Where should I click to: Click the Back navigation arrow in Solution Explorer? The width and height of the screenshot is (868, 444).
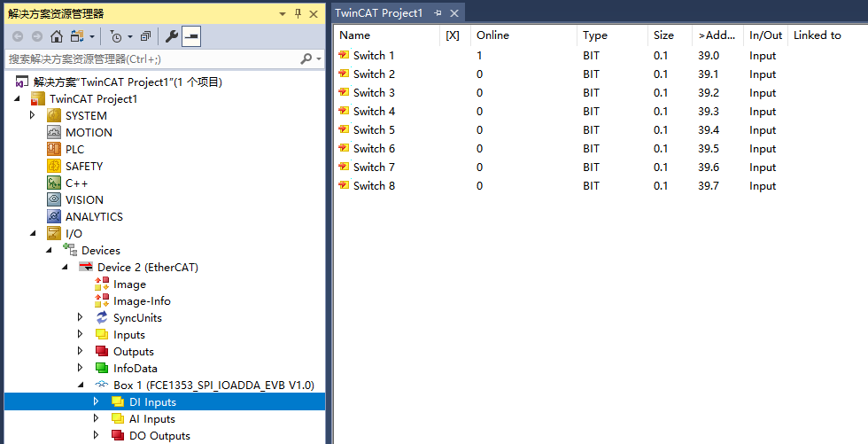[18, 36]
